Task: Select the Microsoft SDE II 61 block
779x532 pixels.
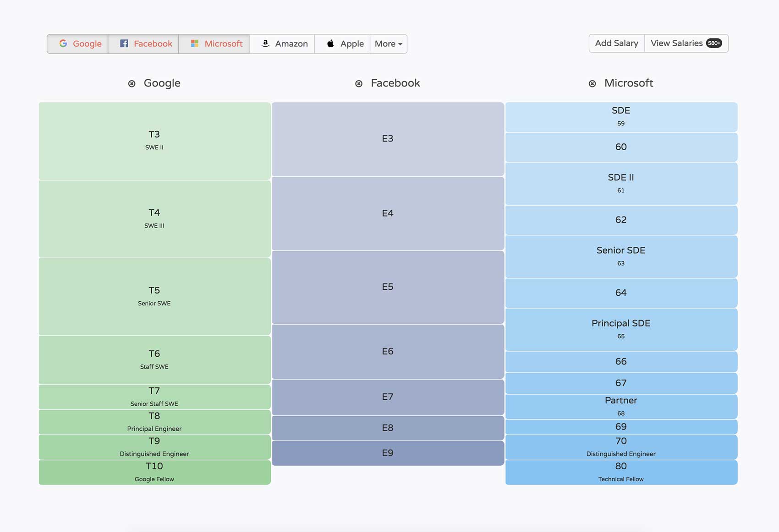Action: [621, 184]
